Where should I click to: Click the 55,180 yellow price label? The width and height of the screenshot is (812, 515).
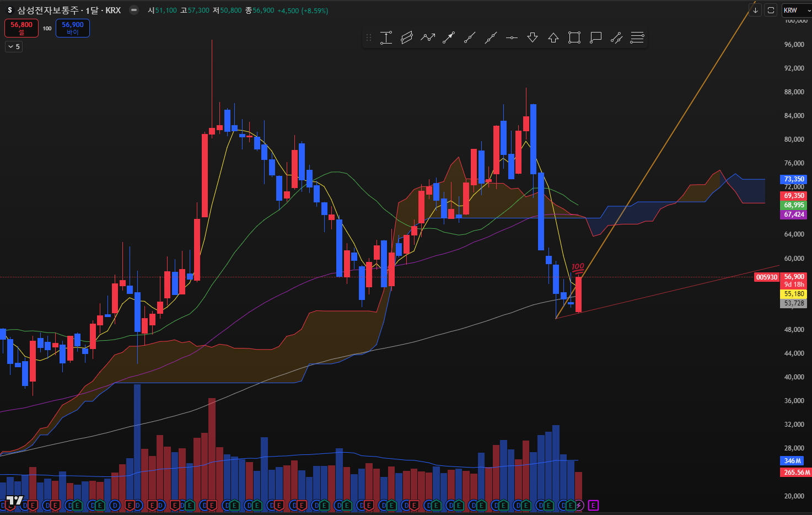click(x=794, y=294)
